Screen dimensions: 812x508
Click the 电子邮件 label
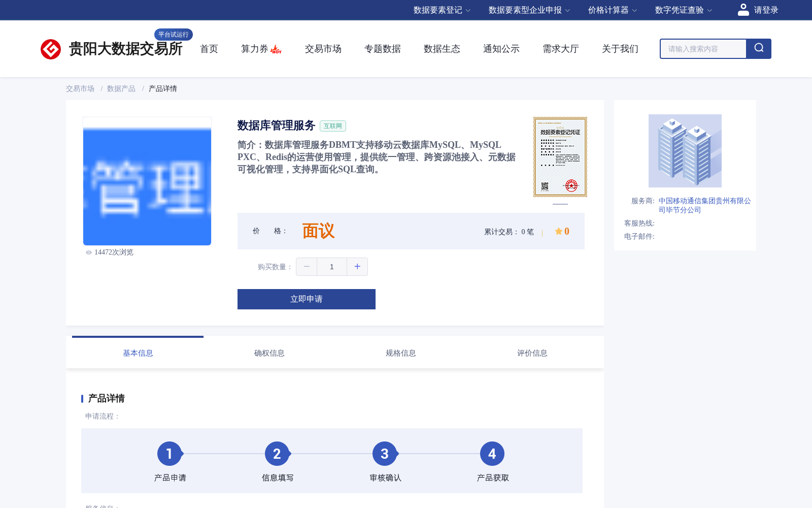click(x=639, y=237)
